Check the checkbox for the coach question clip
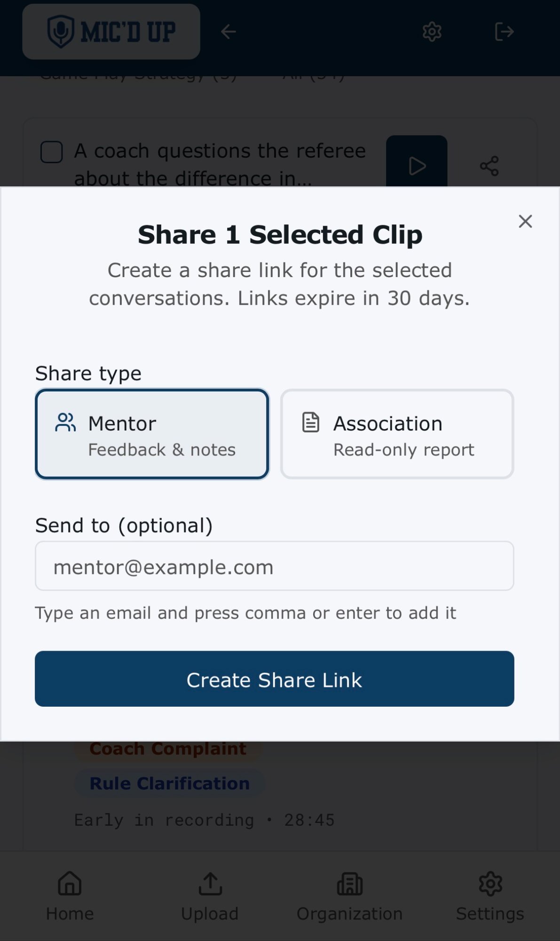Screen dimensions: 560x941 [51, 152]
